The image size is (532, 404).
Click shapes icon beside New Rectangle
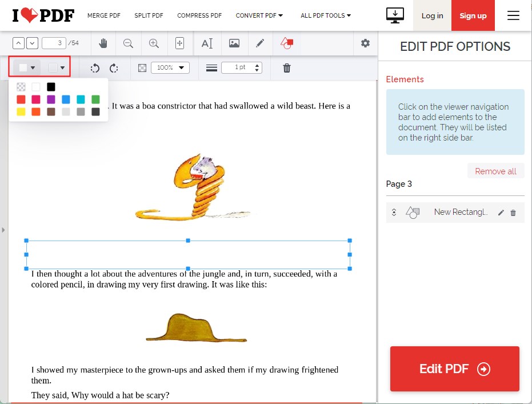click(413, 213)
